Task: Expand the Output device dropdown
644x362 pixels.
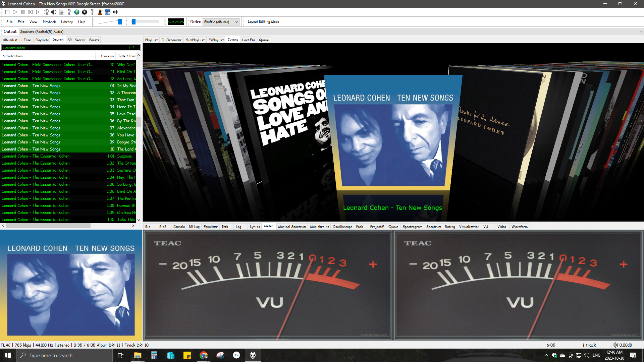Action: point(641,32)
